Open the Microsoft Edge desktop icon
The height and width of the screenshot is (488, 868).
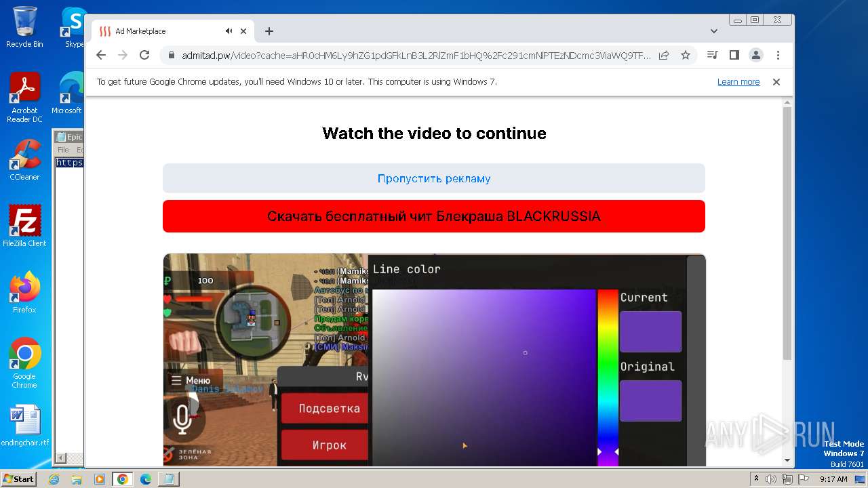pyautogui.click(x=68, y=94)
